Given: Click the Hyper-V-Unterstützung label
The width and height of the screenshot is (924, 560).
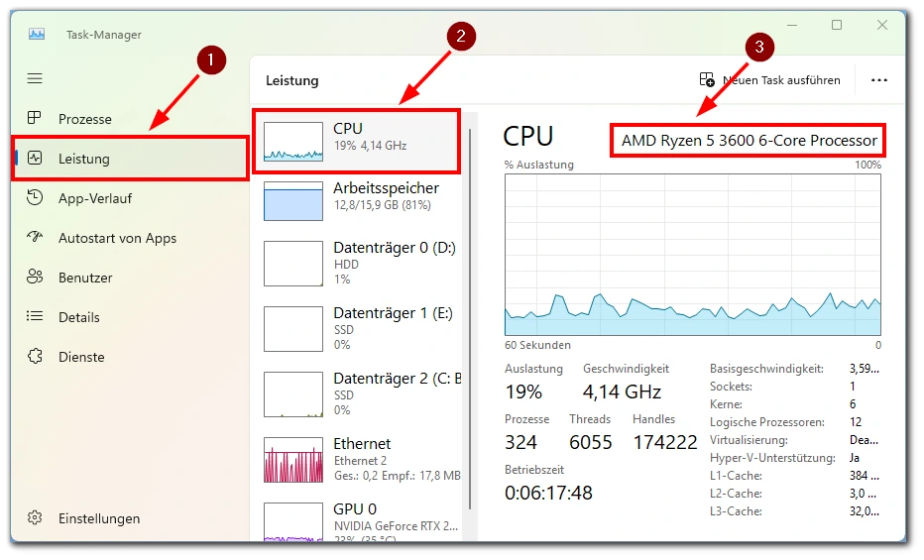Looking at the screenshot, I should [x=772, y=458].
